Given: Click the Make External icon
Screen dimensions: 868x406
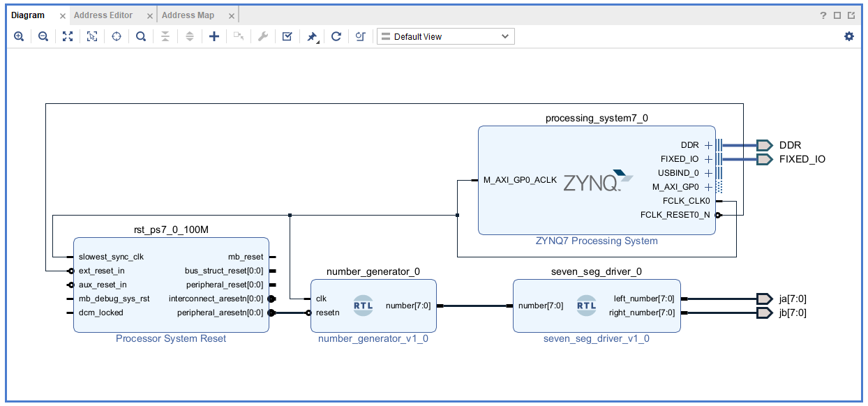Looking at the screenshot, I should [x=239, y=36].
